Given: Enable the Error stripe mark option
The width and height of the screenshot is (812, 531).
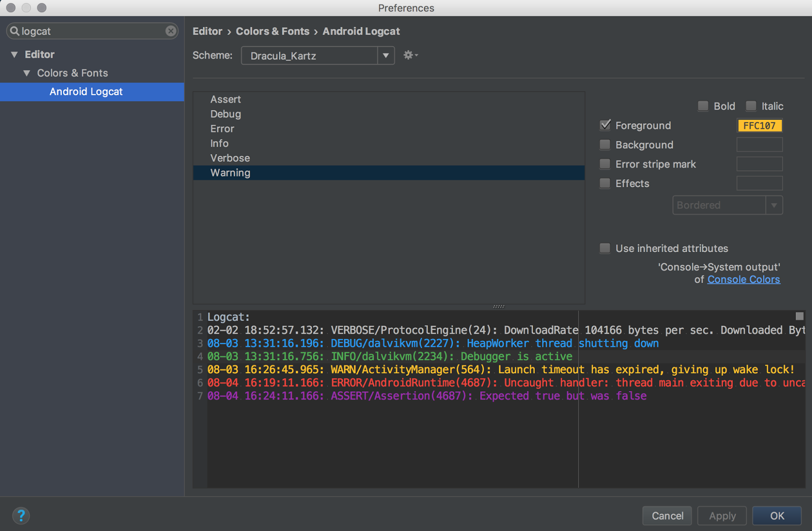Looking at the screenshot, I should tap(605, 164).
